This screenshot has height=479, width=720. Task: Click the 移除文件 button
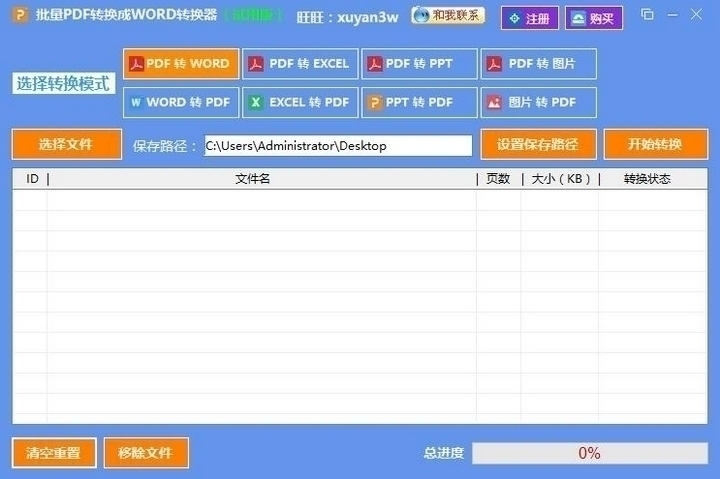tap(146, 453)
